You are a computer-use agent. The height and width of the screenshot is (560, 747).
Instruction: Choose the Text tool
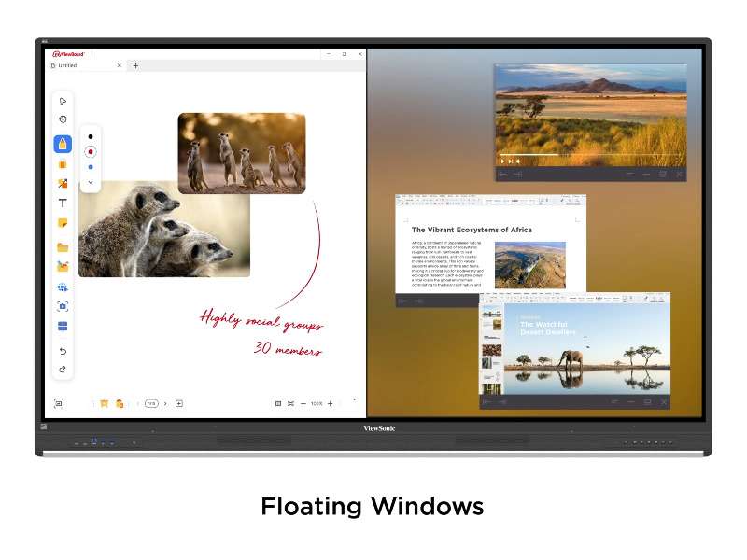63,203
